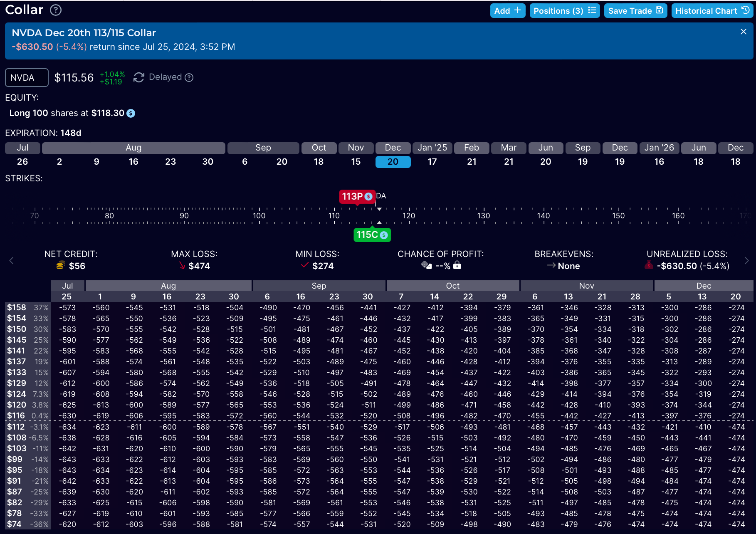Click the 115C call strike marker
The image size is (756, 534).
(x=372, y=235)
